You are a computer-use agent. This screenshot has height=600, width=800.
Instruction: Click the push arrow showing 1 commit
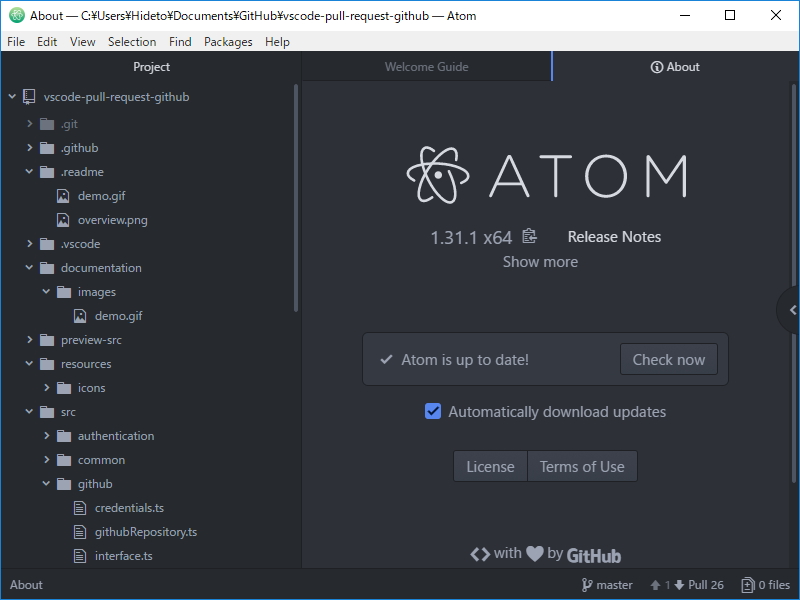click(657, 584)
